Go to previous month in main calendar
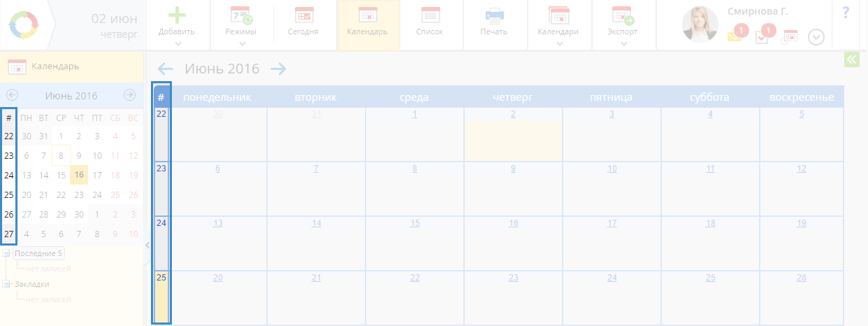 pos(165,69)
